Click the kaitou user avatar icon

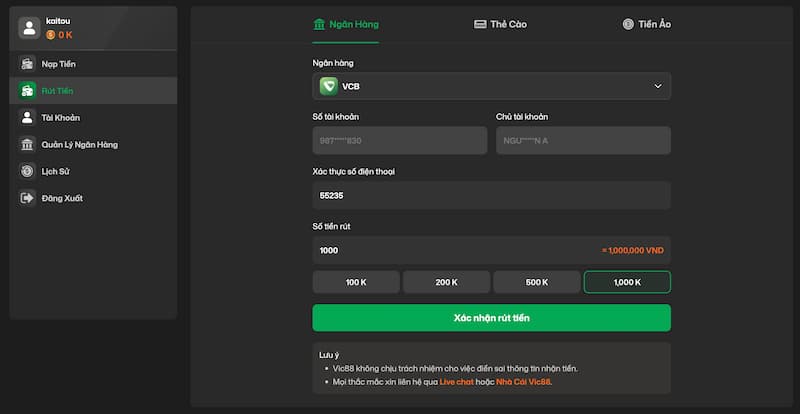point(28,27)
